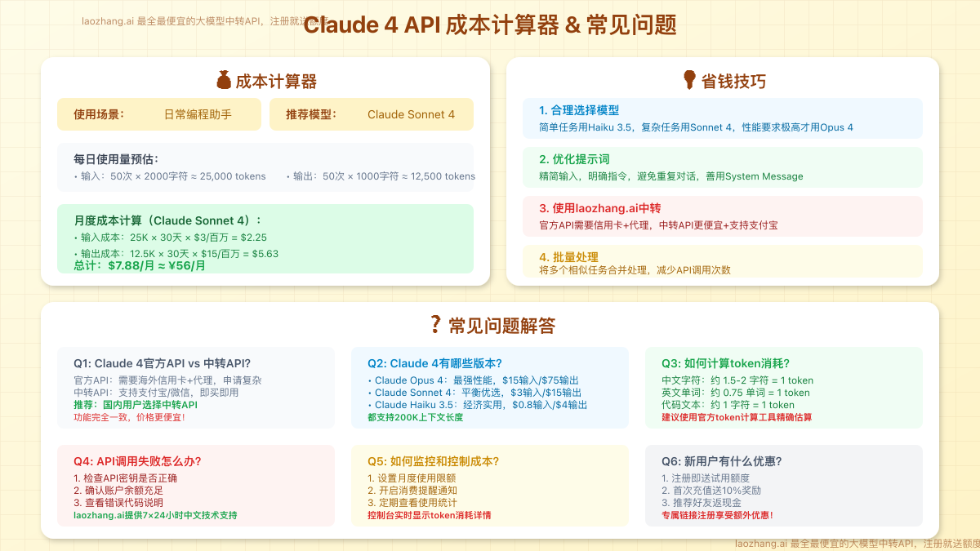Click the 成本计算器 heading
This screenshot has width=980, height=551.
(276, 81)
